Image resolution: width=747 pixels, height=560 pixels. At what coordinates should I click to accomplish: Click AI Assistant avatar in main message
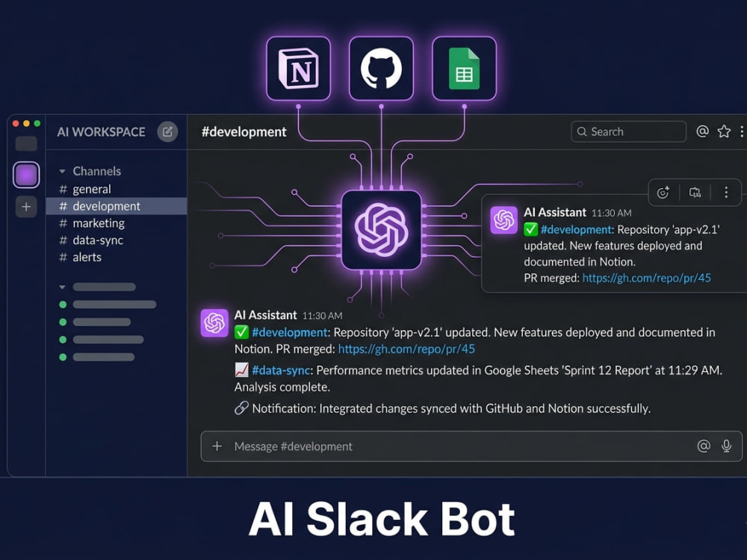(x=214, y=323)
